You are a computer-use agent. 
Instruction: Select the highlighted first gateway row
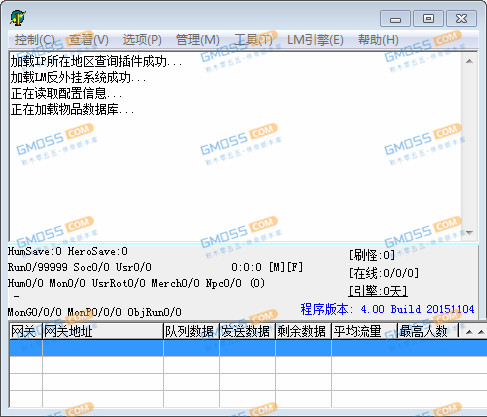248,348
